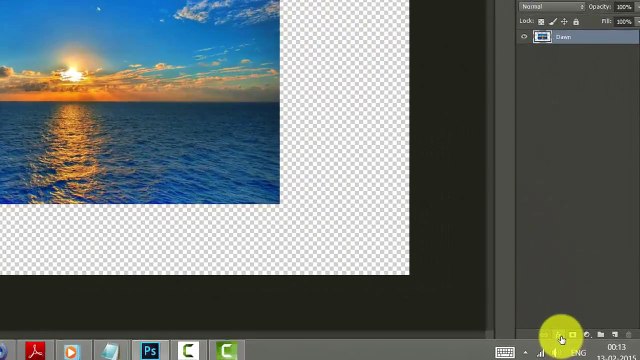Add layer mask icon
Screen dimensions: 640x360
(573, 335)
